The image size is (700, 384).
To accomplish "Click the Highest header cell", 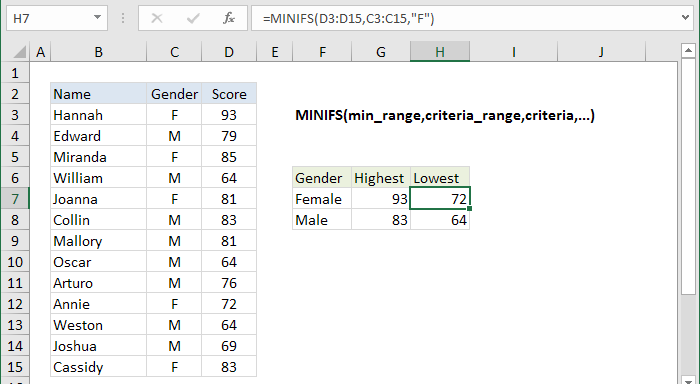I will click(x=381, y=178).
